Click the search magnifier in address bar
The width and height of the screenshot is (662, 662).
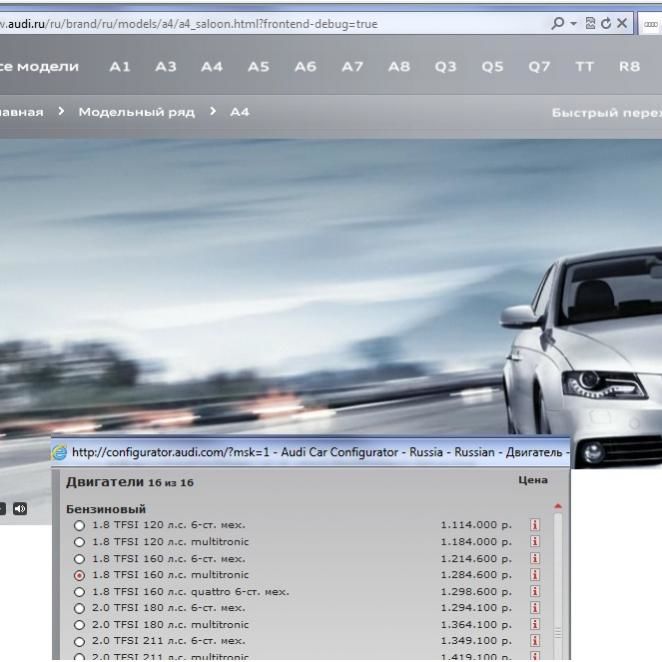click(556, 24)
